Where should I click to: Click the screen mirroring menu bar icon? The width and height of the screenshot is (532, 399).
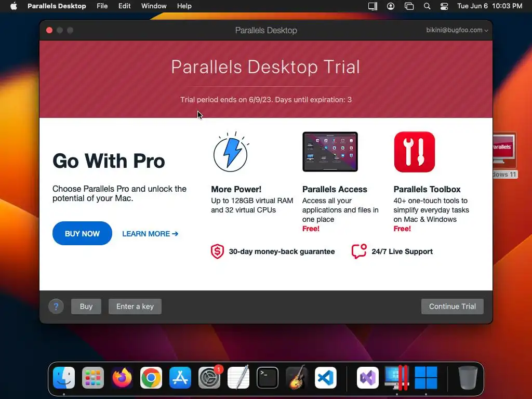[409, 6]
